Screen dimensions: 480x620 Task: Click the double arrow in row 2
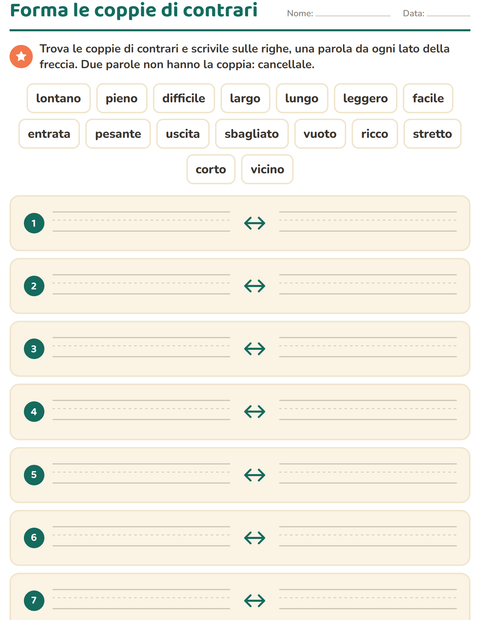(x=255, y=286)
